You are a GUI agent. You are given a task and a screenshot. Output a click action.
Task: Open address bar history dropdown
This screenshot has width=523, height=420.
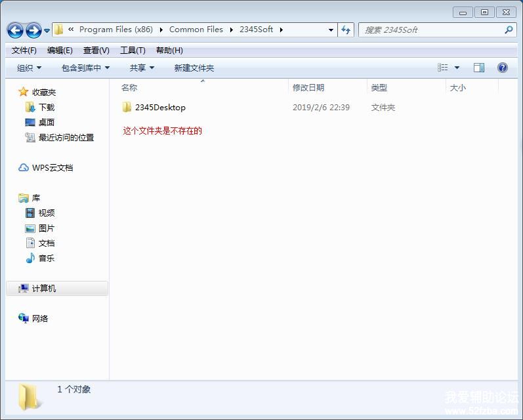click(331, 30)
